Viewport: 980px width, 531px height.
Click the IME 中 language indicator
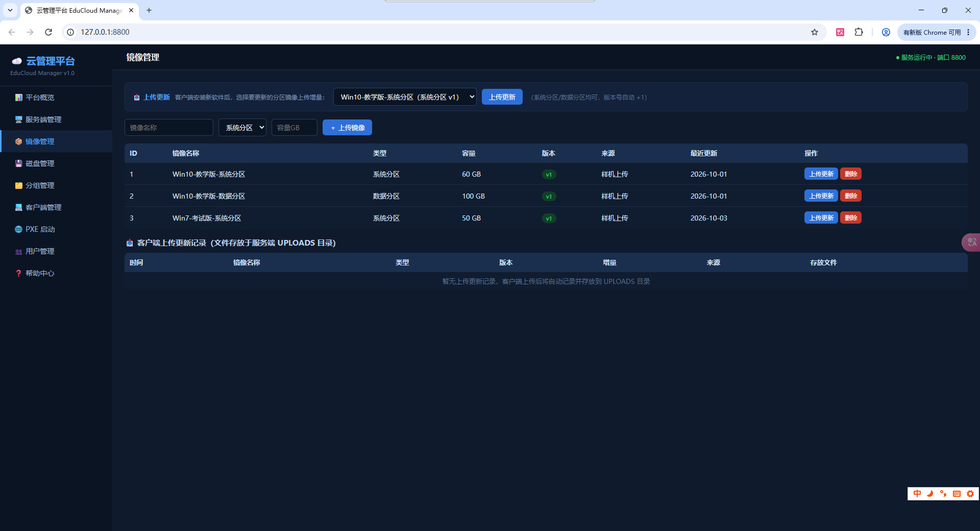click(917, 494)
